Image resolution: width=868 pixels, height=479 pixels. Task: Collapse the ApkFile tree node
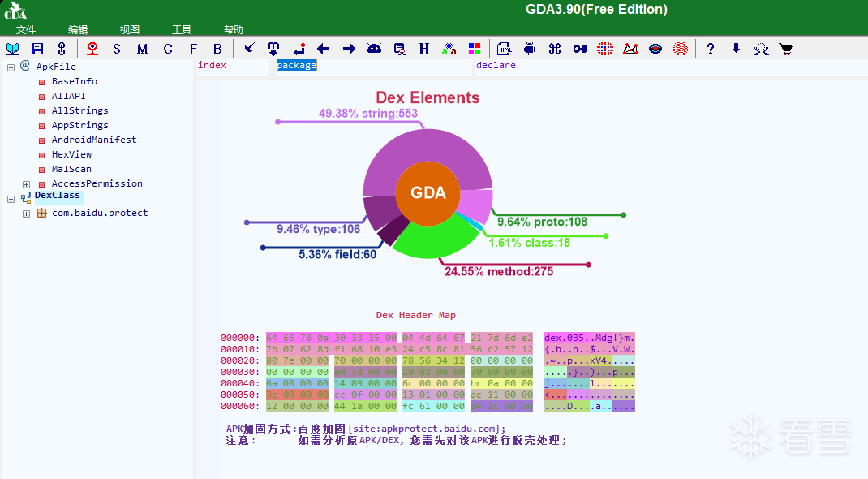(11, 67)
